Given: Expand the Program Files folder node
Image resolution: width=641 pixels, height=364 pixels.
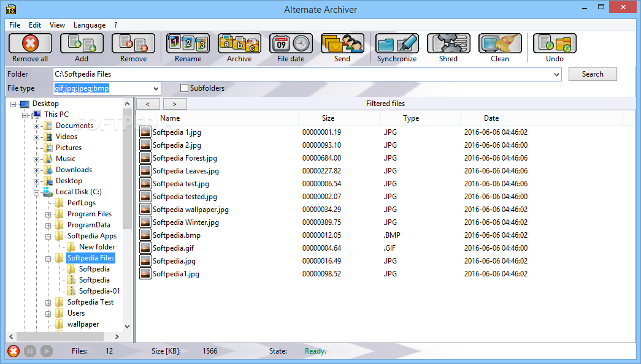Looking at the screenshot, I should pos(48,214).
